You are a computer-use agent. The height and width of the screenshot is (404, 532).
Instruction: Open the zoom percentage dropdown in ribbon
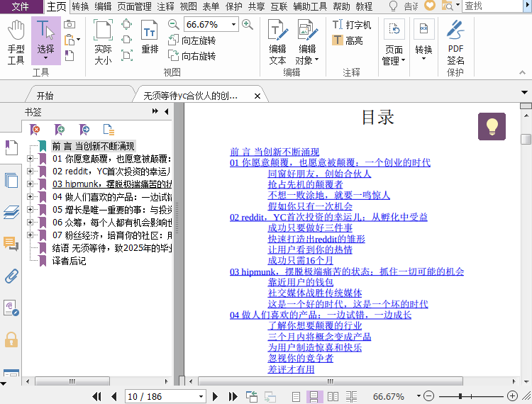click(x=233, y=24)
